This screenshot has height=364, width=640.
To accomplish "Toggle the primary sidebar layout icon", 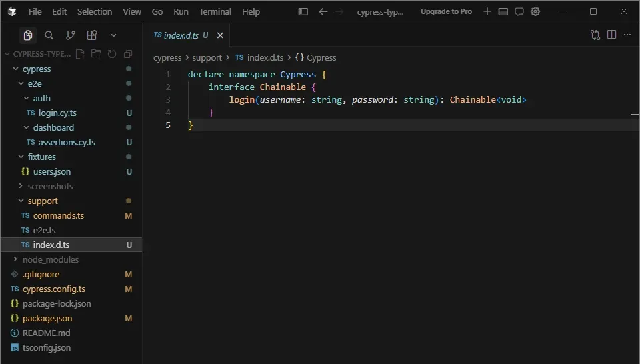I will (x=303, y=12).
